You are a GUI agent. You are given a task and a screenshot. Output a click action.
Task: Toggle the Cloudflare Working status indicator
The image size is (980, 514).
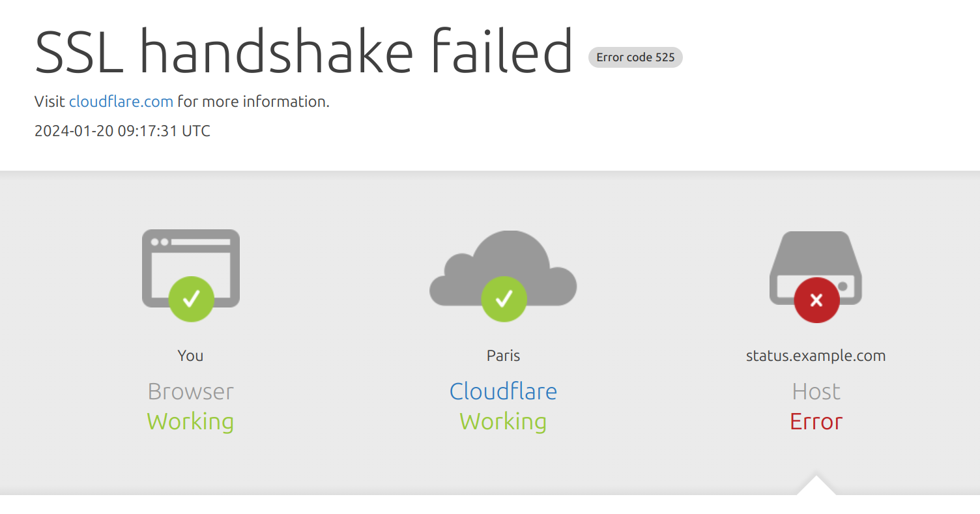click(503, 421)
